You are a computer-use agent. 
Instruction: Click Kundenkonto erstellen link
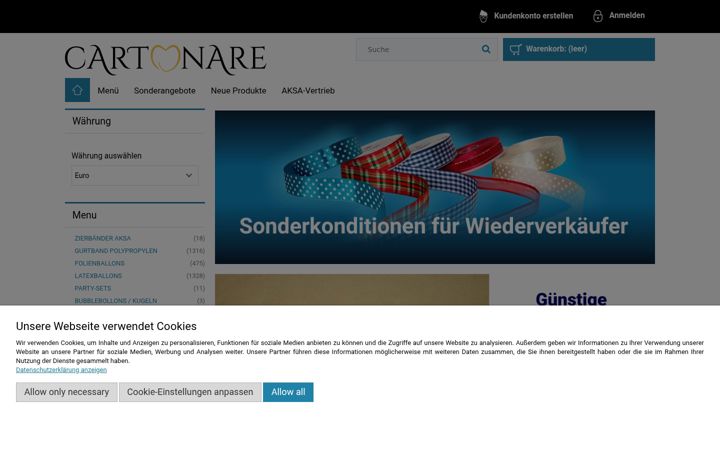pyautogui.click(x=533, y=16)
